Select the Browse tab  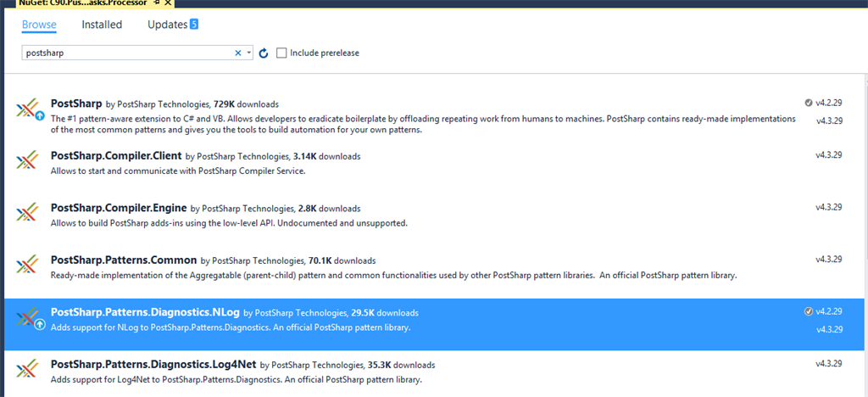pyautogui.click(x=39, y=25)
